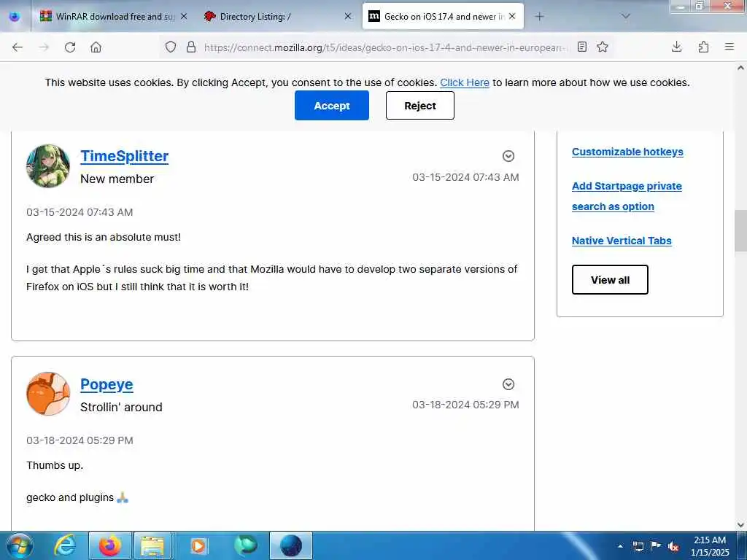The width and height of the screenshot is (747, 560).
Task: Click scrollbar up arrow
Action: coord(740,68)
